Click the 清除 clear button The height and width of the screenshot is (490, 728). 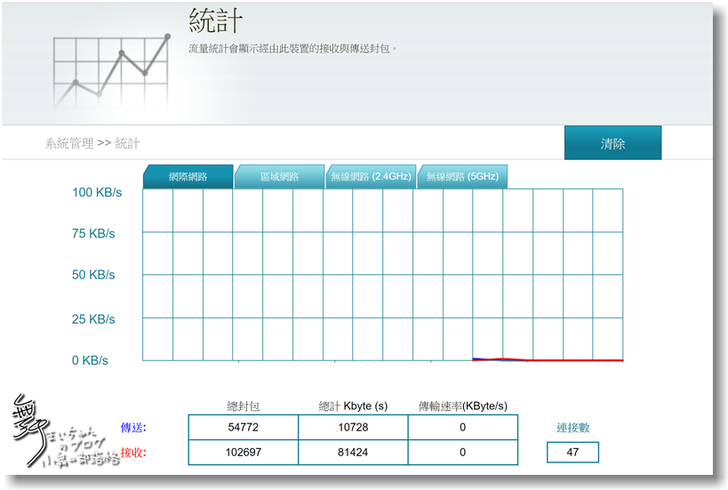coord(613,143)
